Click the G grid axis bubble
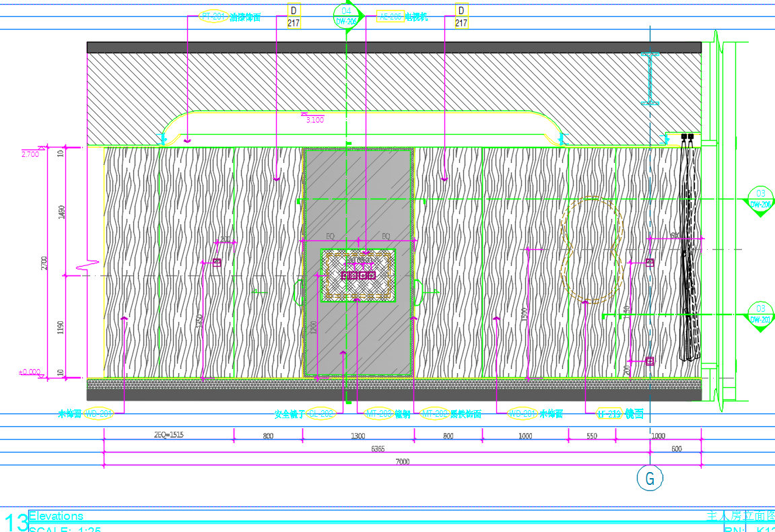Screen dimensions: 775x532 coord(650,478)
